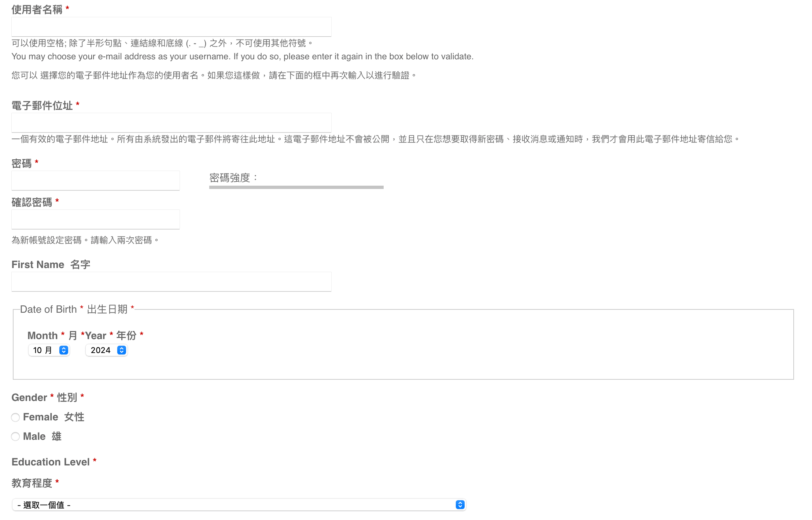Focus the password (密碼) input box
The width and height of the screenshot is (812, 520).
pos(95,181)
